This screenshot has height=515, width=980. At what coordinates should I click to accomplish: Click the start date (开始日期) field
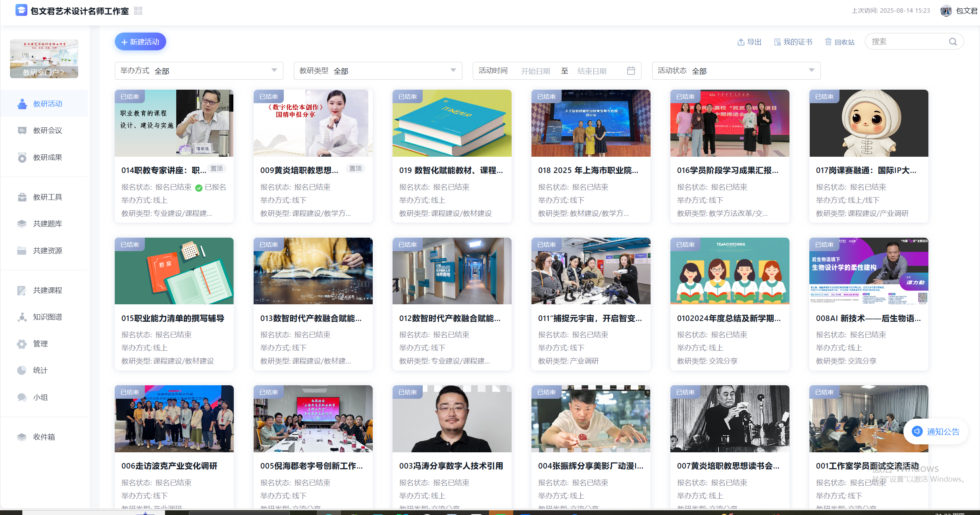pyautogui.click(x=535, y=71)
